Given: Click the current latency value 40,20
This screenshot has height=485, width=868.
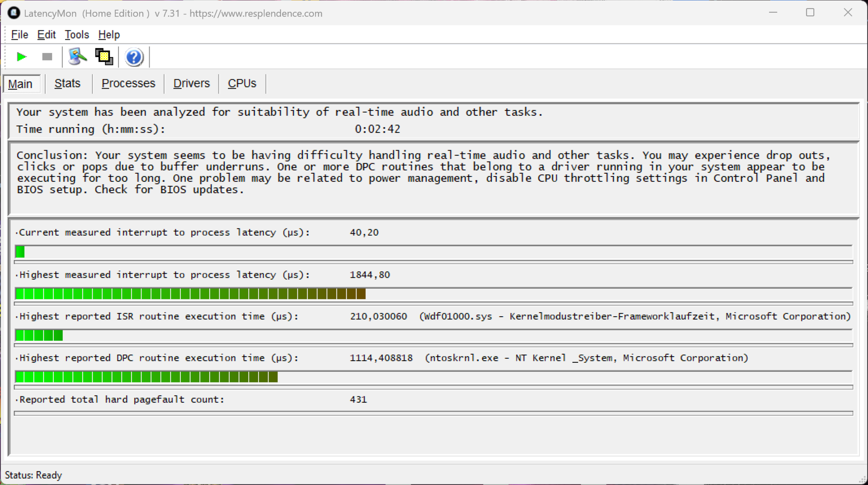Looking at the screenshot, I should (x=364, y=232).
